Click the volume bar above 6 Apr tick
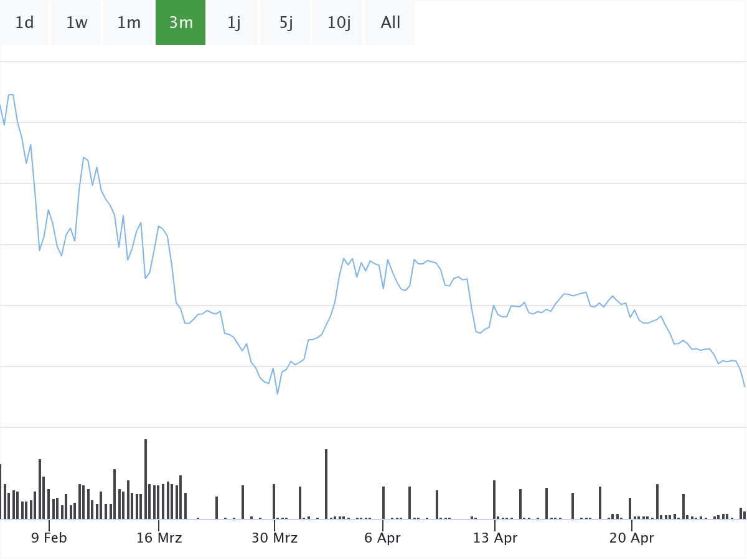 383,503
